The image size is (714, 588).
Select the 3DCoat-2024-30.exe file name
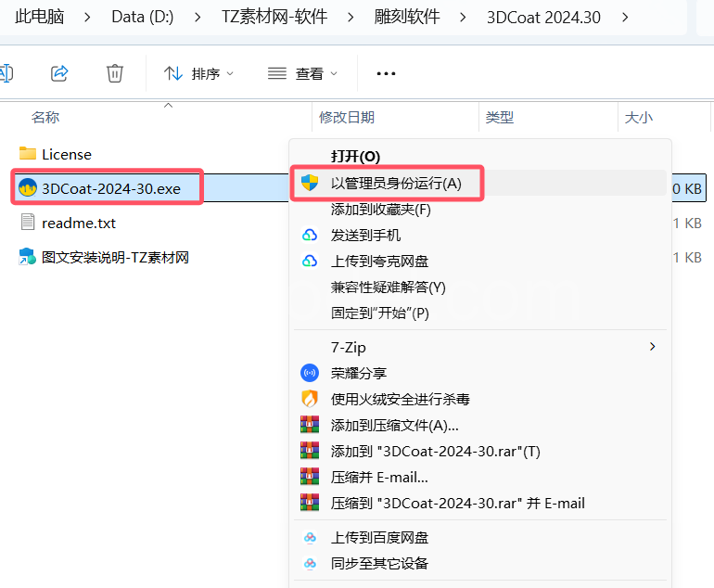point(111,188)
